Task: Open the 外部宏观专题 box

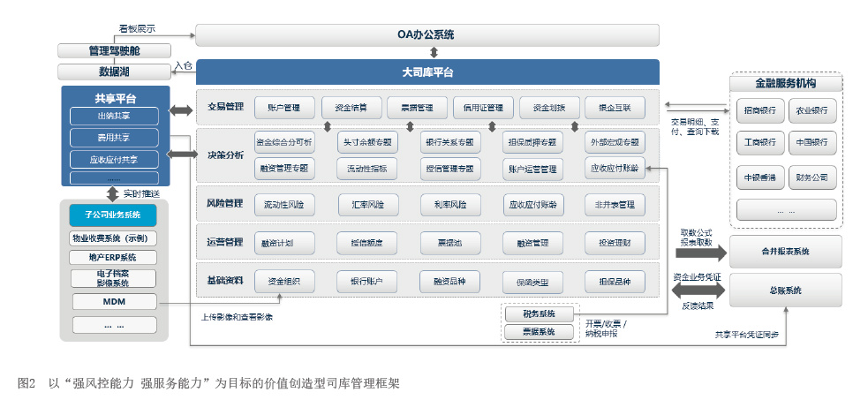Action: (615, 142)
